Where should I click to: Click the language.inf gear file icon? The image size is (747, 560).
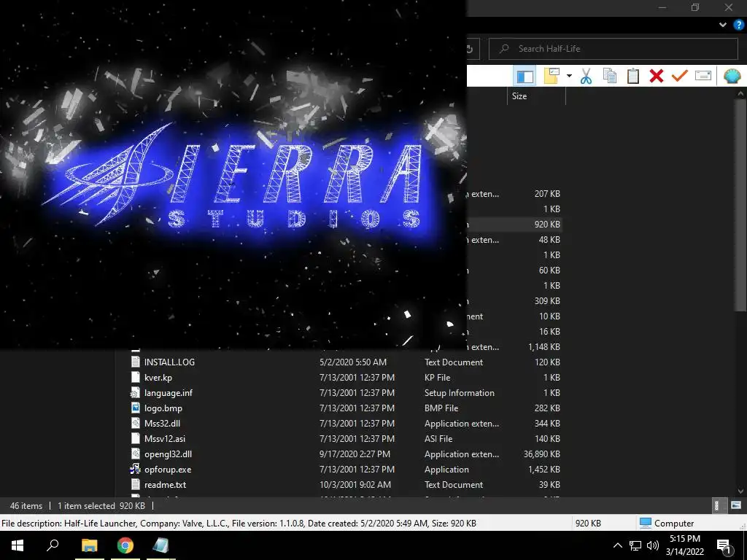pyautogui.click(x=135, y=393)
